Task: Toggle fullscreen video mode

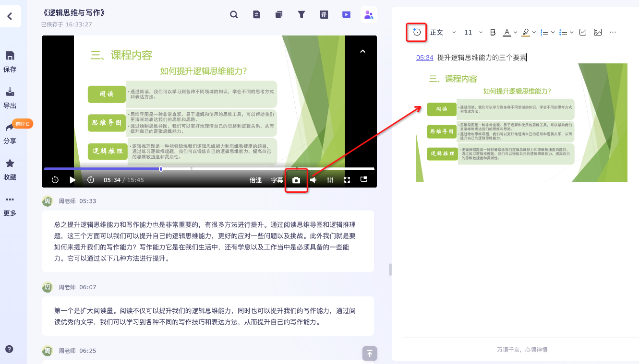Action: [347, 180]
